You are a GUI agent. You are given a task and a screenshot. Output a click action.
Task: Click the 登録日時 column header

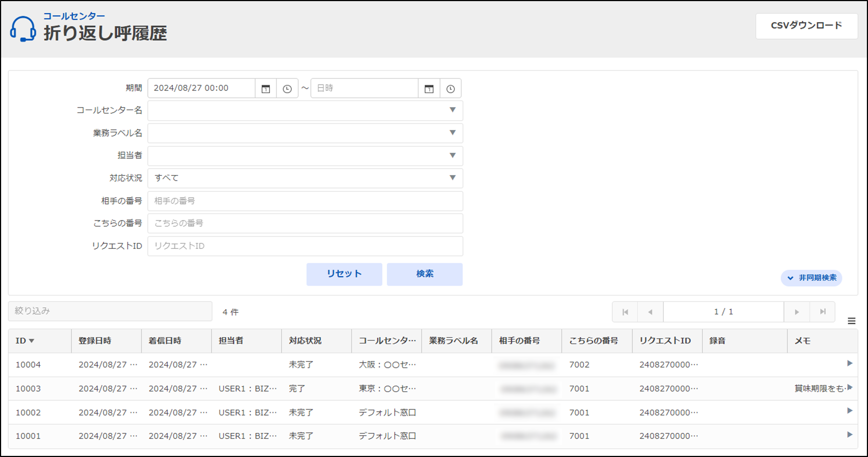click(106, 341)
